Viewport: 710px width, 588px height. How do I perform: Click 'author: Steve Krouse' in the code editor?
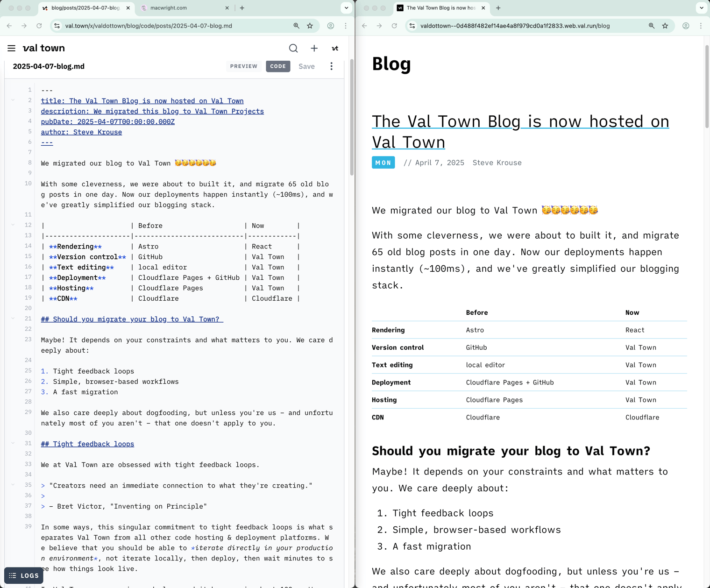point(81,132)
